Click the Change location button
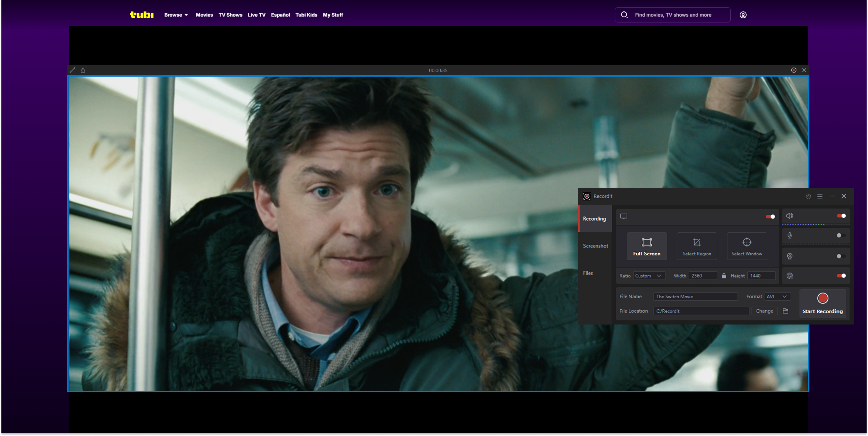Viewport: 868px width, 436px height. click(x=764, y=311)
